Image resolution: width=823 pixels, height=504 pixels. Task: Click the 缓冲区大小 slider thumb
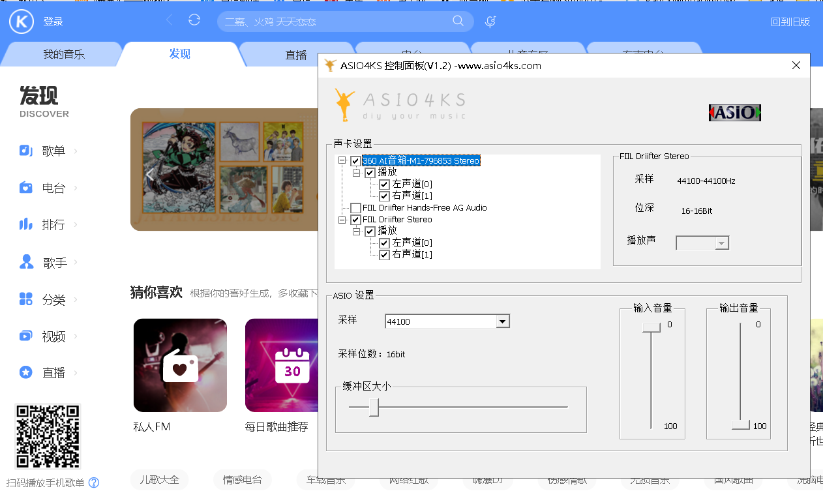[374, 408]
